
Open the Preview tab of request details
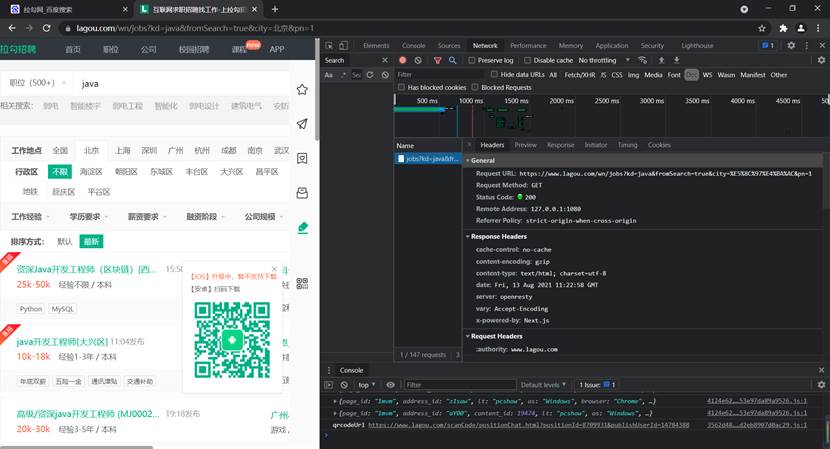[526, 145]
